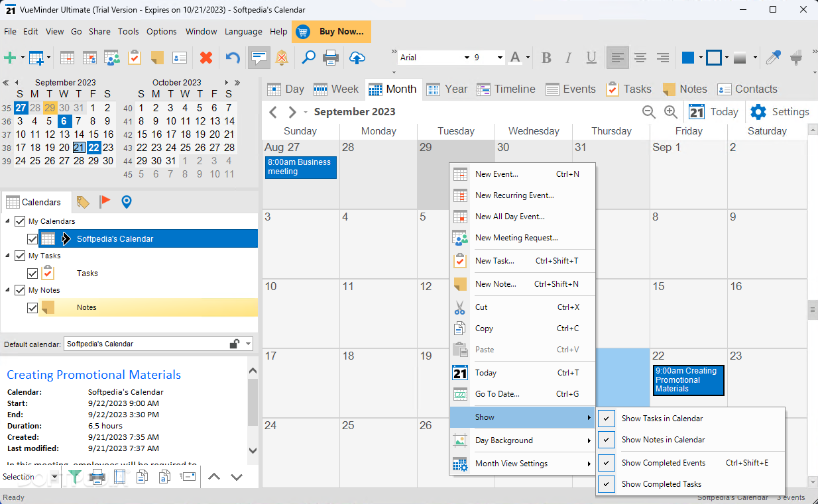Screen dimensions: 818x504
Task: Click the new meeting request toolbar icon
Action: click(x=112, y=58)
